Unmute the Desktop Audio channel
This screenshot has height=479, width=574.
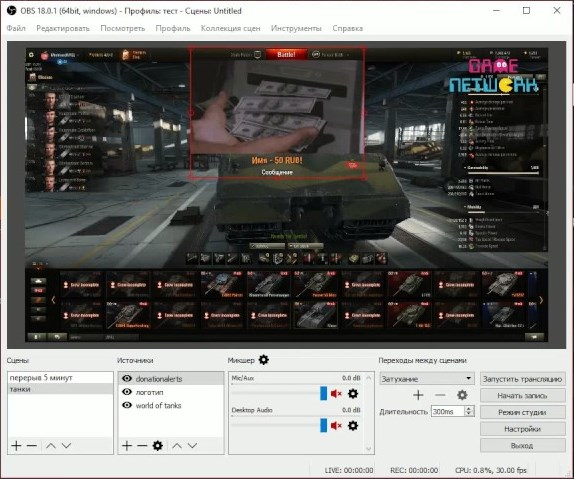(336, 426)
